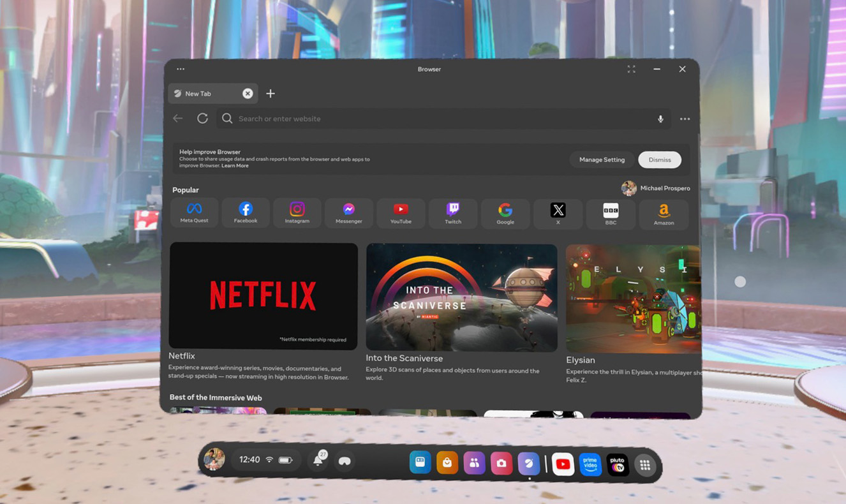Screen dimensions: 846x504
Task: Launch Prime Video from the dock
Action: click(x=590, y=464)
